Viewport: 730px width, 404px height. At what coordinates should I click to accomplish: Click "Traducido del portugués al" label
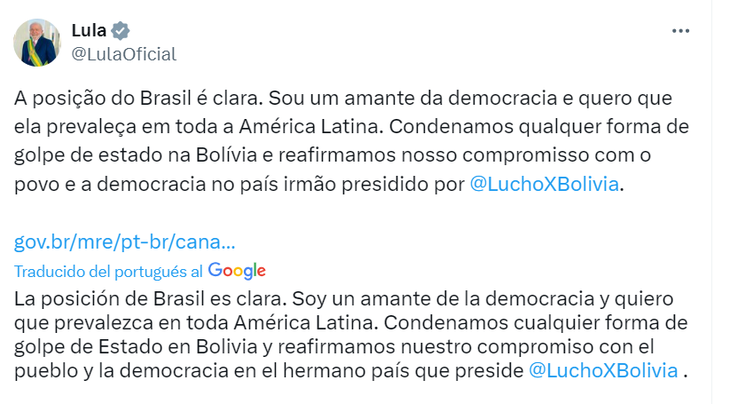click(108, 271)
